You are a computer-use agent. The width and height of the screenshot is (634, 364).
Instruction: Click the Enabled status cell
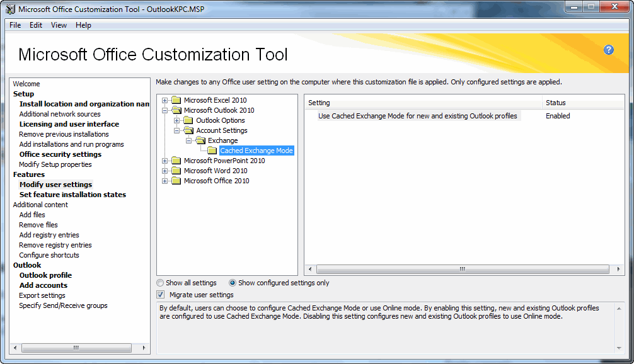coord(558,116)
